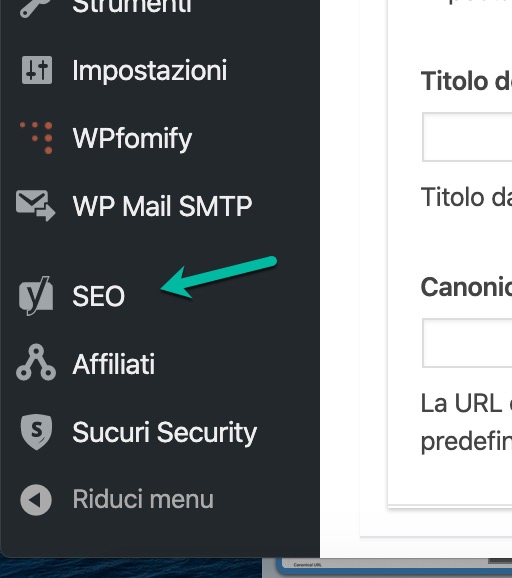
Task: Go to WP Mail SMTP settings
Action: 162,206
